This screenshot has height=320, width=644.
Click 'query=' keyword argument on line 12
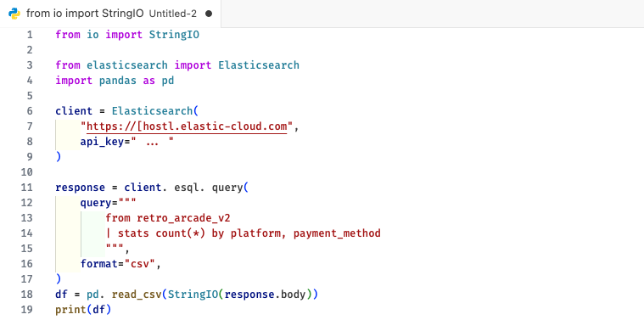coord(99,203)
